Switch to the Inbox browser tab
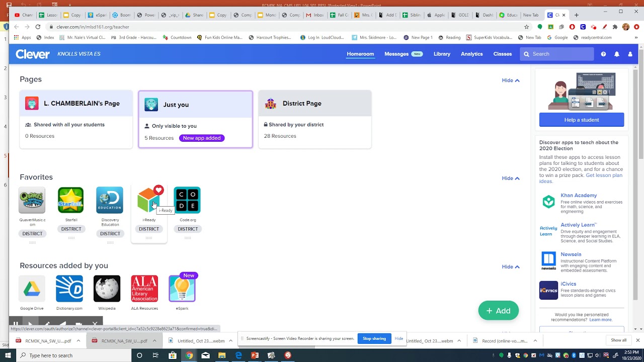The height and width of the screenshot is (362, 644). pos(315,15)
